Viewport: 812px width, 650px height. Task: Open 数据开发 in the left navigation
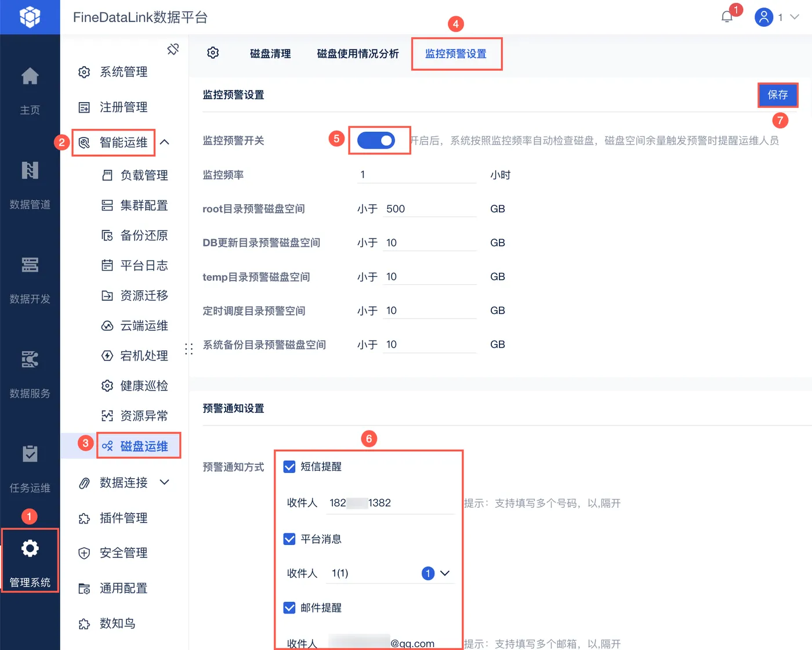click(x=30, y=280)
